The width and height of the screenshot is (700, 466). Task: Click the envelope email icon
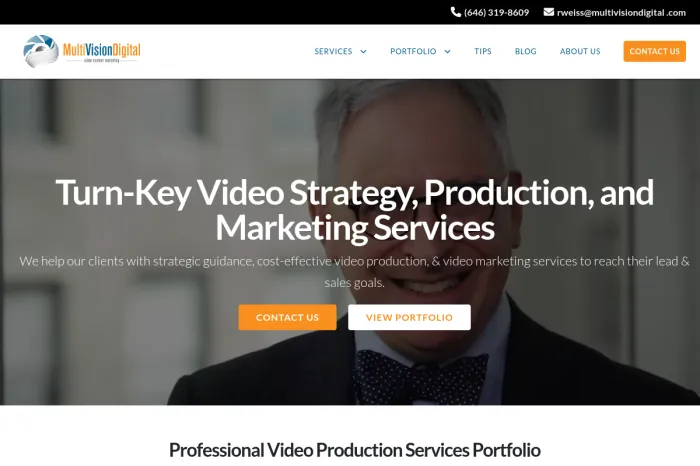549,12
